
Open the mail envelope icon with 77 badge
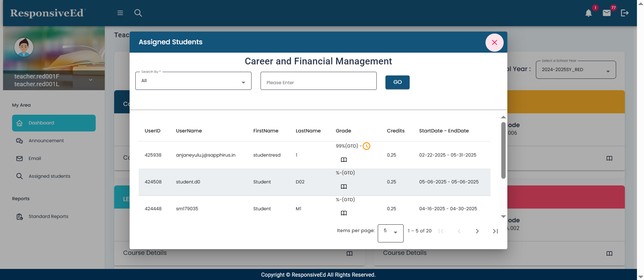coord(606,13)
